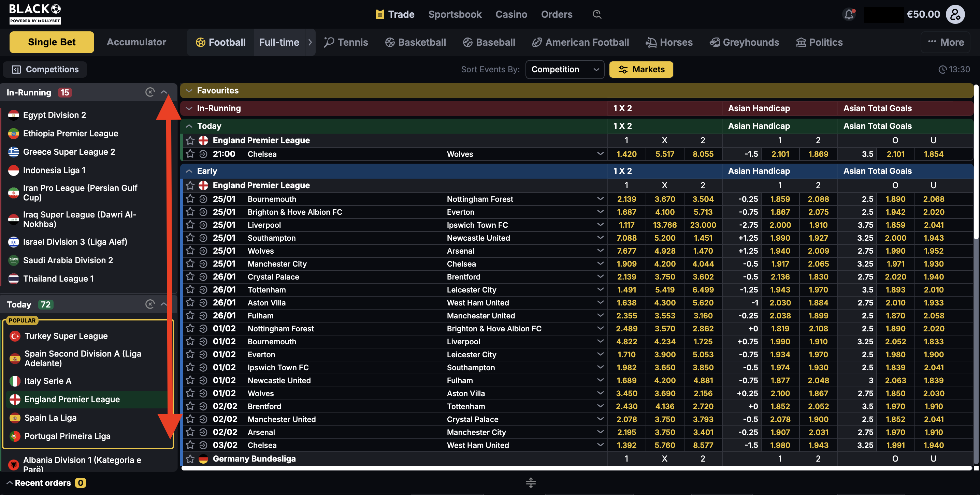980x495 pixels.
Task: Clear In-Running selections with x icon
Action: pos(150,92)
